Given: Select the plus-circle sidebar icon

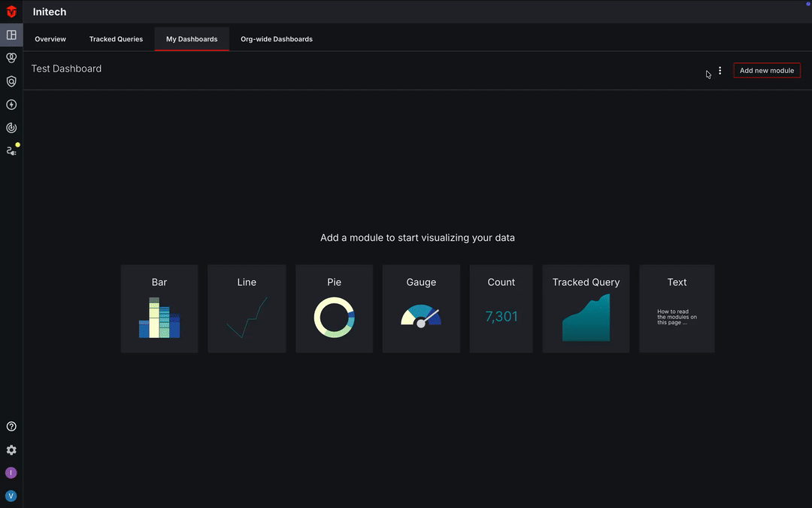Looking at the screenshot, I should 11,104.
